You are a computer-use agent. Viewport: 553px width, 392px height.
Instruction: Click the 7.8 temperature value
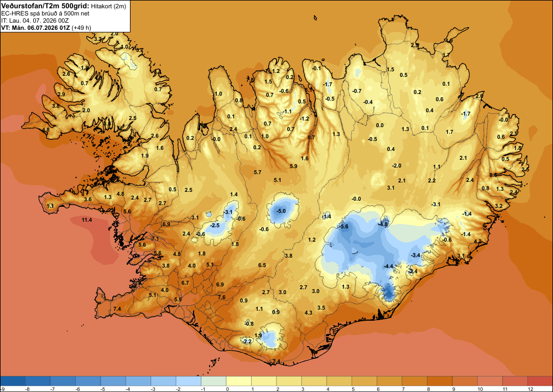250,80
